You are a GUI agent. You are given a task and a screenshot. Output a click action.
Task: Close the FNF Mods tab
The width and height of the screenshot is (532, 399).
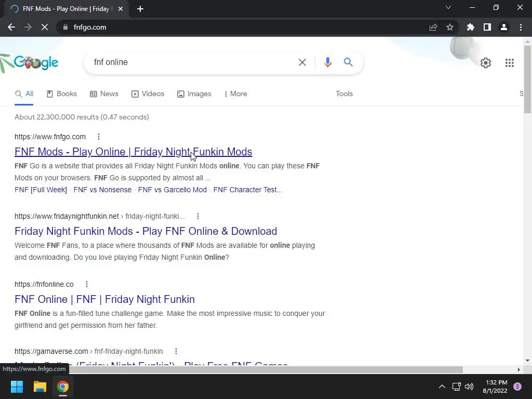pos(121,9)
